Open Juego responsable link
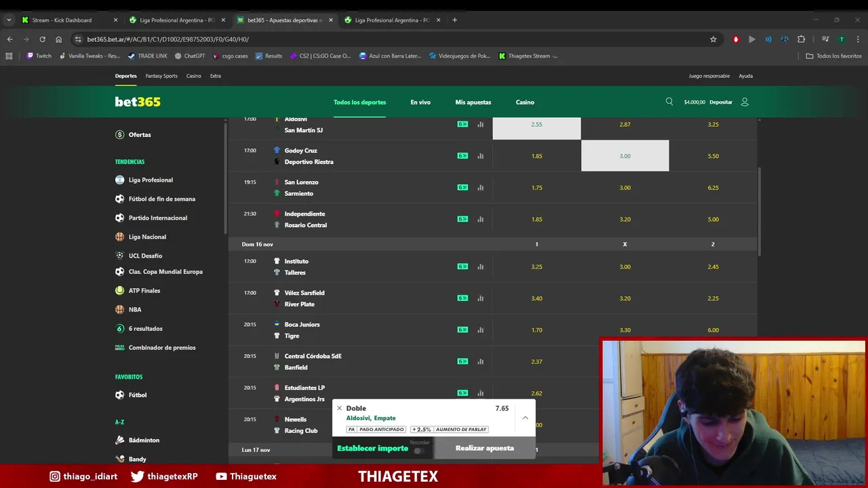The image size is (868, 488). pos(709,76)
